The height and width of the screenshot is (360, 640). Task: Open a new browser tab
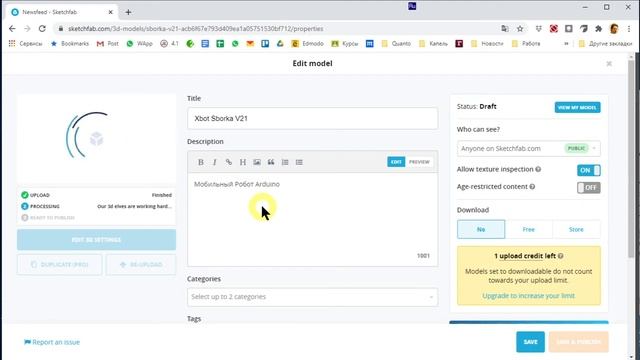pos(128,12)
